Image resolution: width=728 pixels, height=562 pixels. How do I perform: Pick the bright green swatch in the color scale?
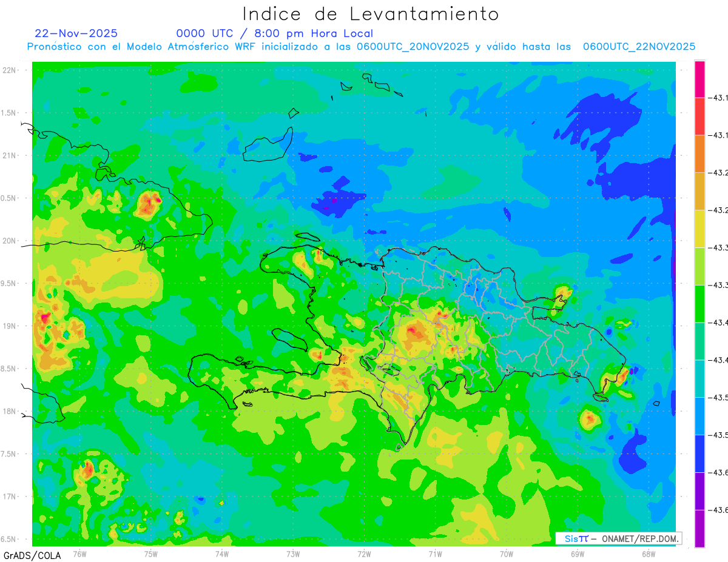pos(699,303)
